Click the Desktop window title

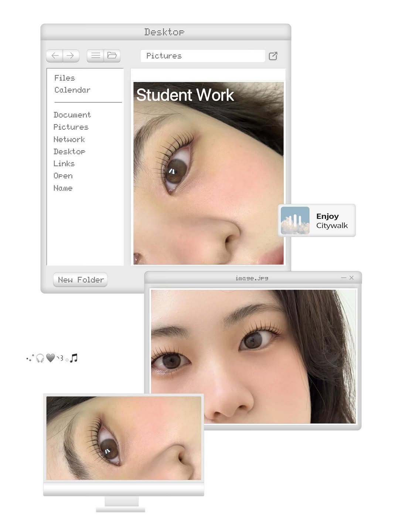pyautogui.click(x=164, y=32)
